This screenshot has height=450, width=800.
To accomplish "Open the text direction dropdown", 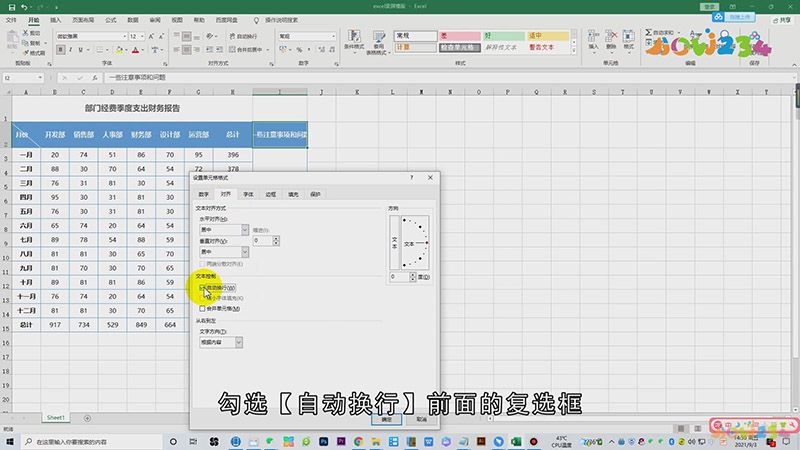I will pyautogui.click(x=239, y=342).
